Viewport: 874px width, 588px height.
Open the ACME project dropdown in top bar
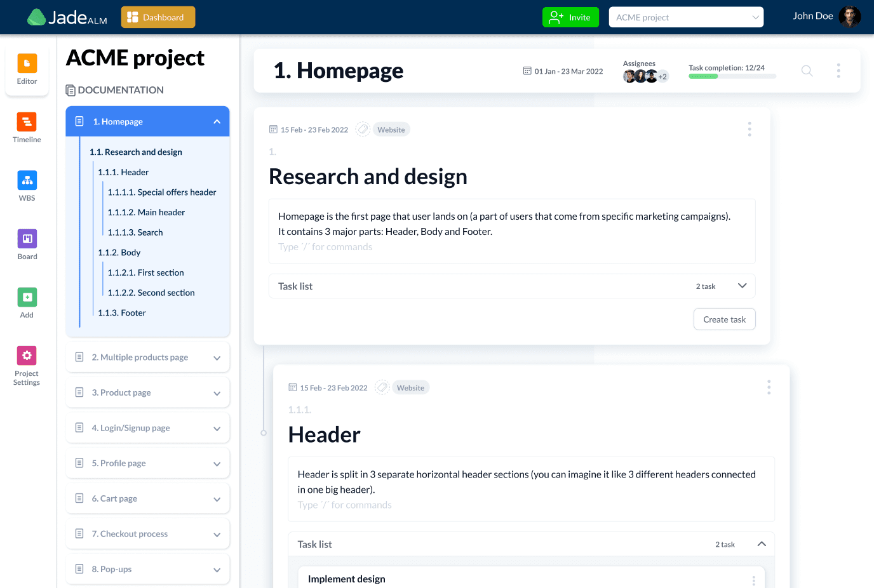click(x=686, y=17)
